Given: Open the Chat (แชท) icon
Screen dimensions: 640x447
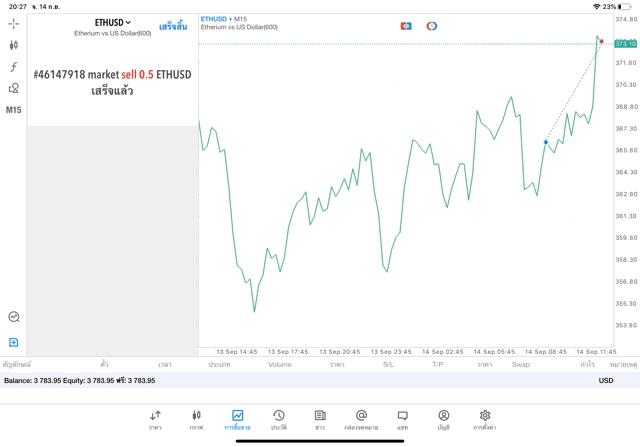Looking at the screenshot, I should tap(402, 415).
